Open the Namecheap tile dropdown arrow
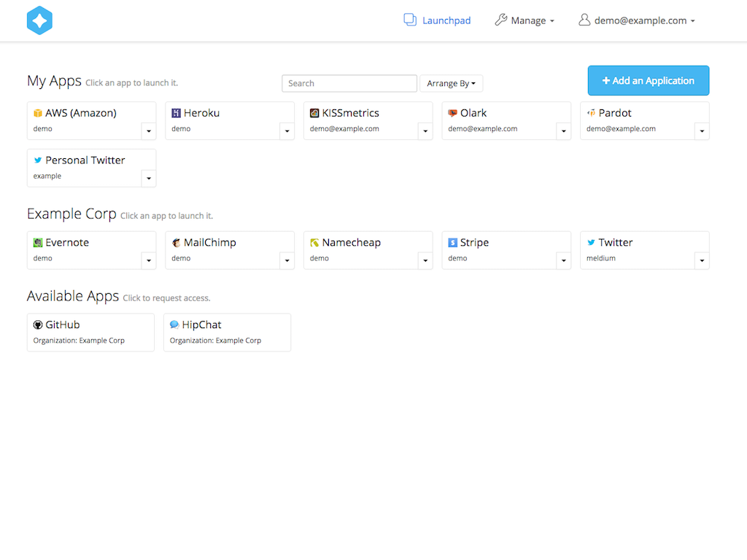747x560 pixels. click(425, 261)
